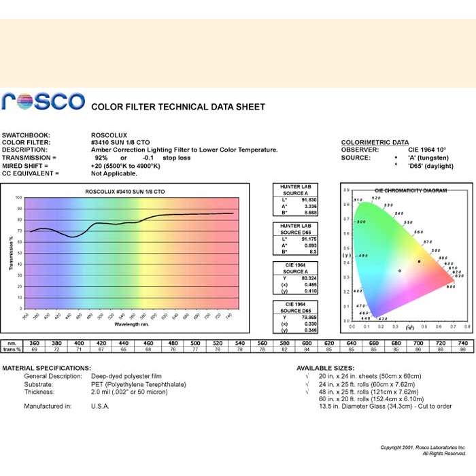Click the Copyright 2001 Rosco Laboratories notice
The width and height of the screenshot is (476, 476).
tap(423, 450)
